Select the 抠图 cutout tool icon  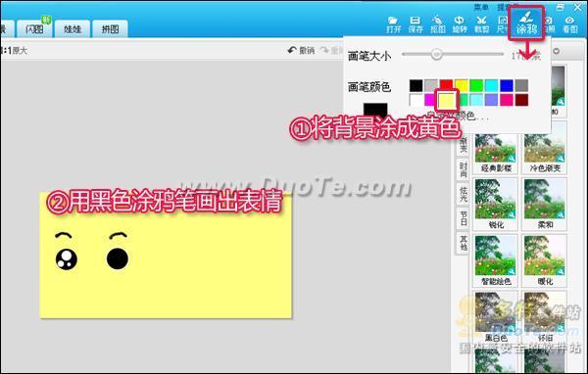coord(438,24)
